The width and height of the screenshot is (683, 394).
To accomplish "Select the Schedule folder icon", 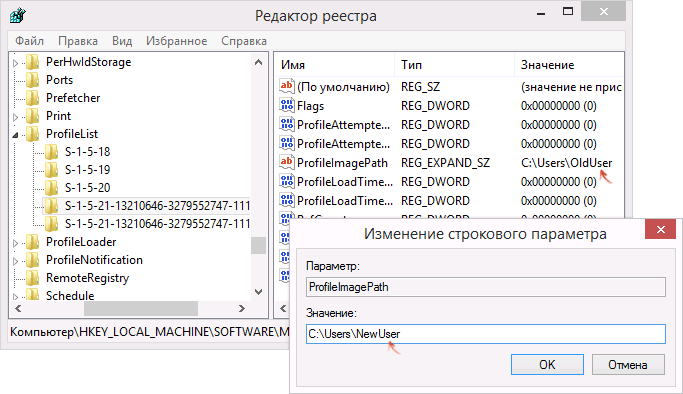I will pos(33,294).
